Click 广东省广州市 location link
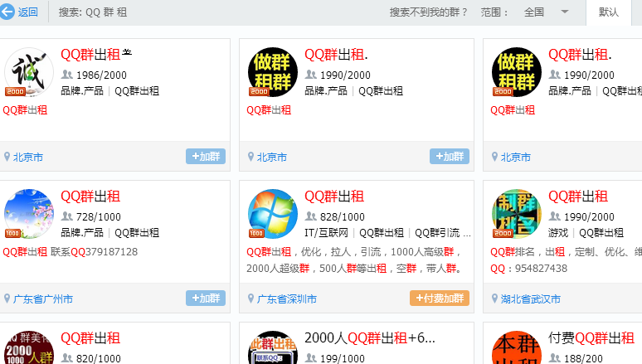This screenshot has width=642, height=364. point(43,298)
